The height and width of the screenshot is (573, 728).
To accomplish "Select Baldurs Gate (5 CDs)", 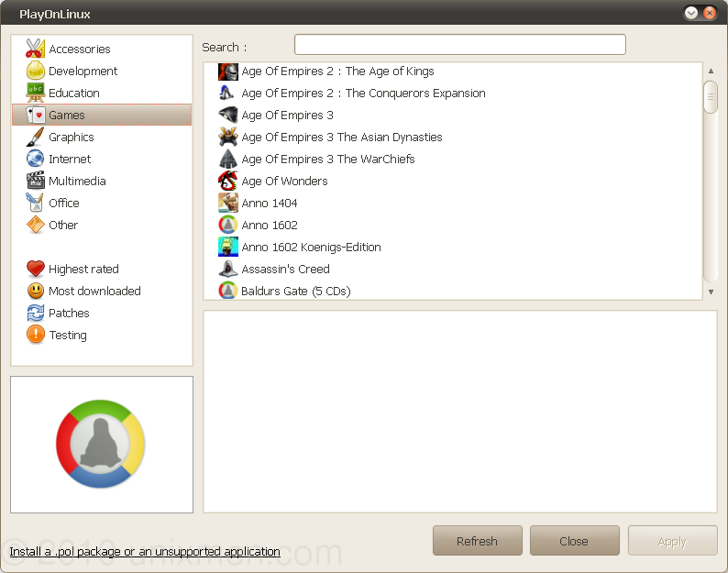I will tap(453, 291).
